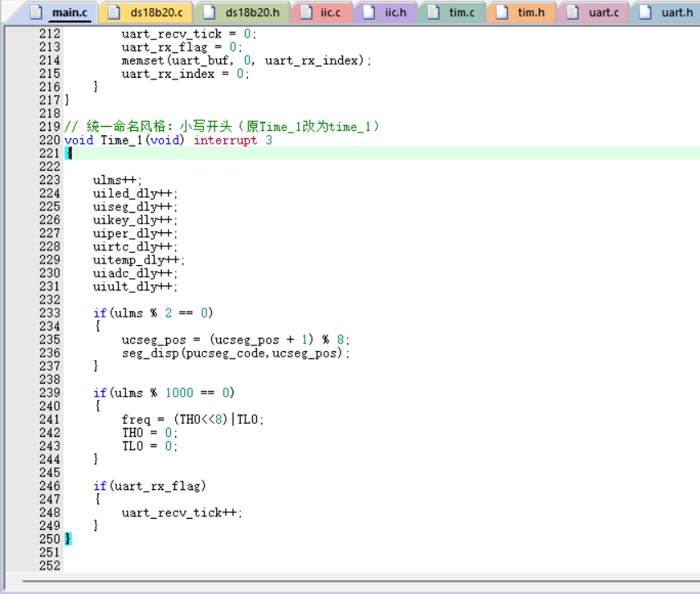Click the 'TL0 = 0;' statement
700x594 pixels.
(150, 446)
